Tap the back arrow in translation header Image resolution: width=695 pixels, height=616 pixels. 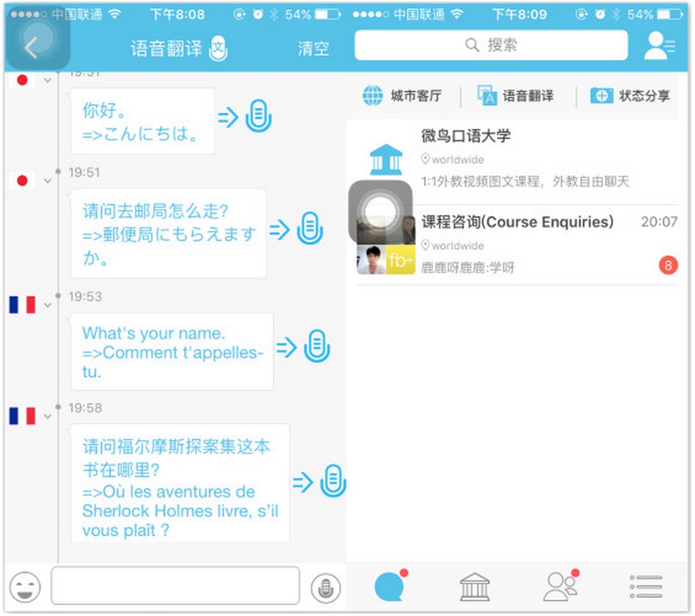click(x=32, y=47)
